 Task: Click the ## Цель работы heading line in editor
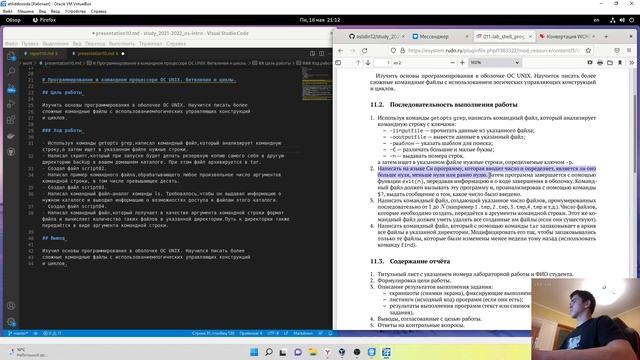click(x=62, y=93)
